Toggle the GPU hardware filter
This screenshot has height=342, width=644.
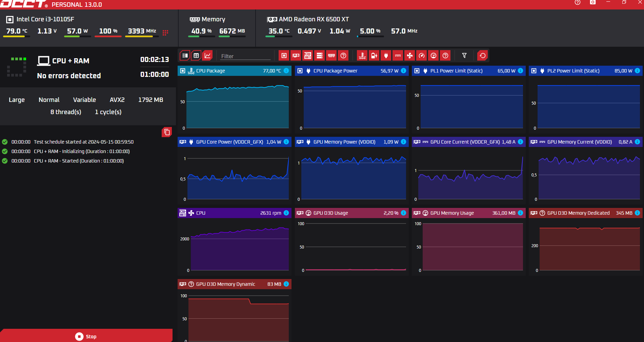pyautogui.click(x=296, y=56)
